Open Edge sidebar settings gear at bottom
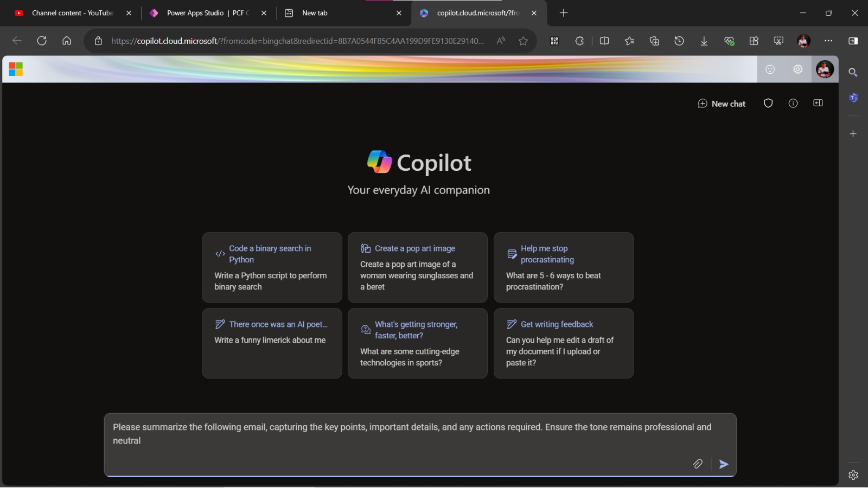Screen dimensions: 868x488 coord(853,475)
